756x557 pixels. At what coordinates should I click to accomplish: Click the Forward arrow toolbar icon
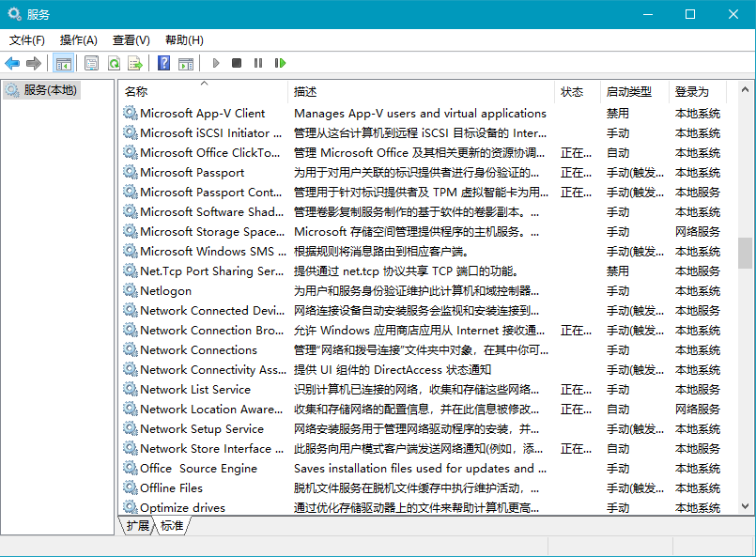pos(34,63)
